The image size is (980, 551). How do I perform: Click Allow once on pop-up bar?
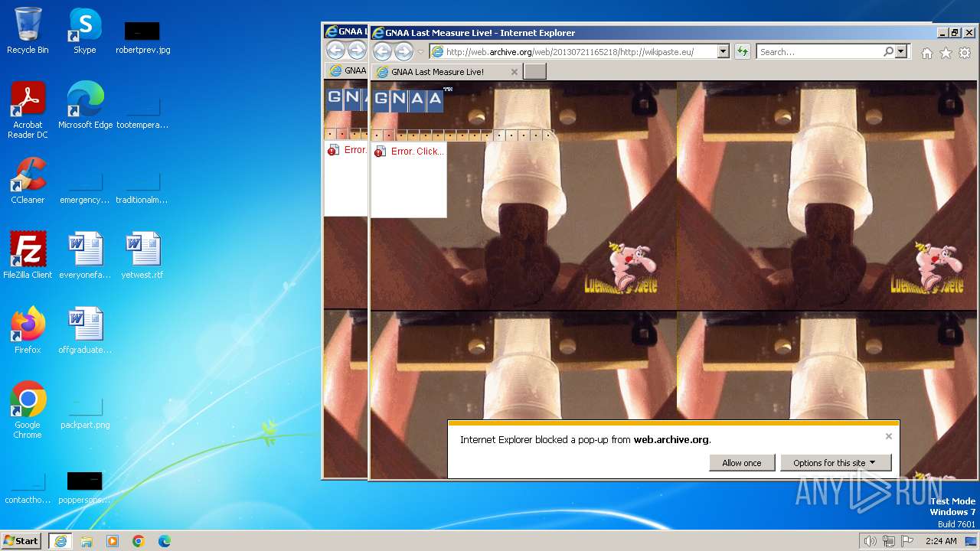point(742,463)
